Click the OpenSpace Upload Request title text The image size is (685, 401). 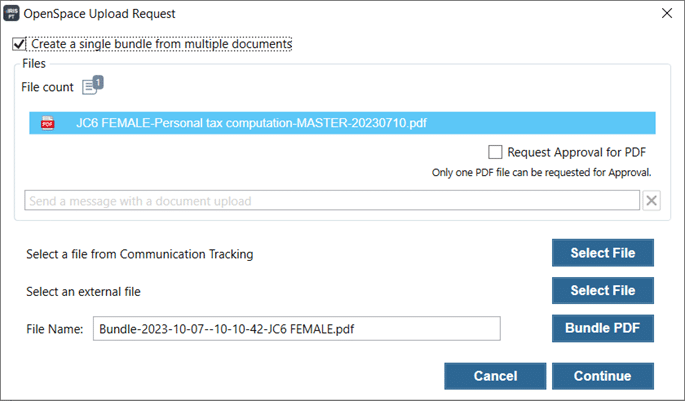(99, 14)
